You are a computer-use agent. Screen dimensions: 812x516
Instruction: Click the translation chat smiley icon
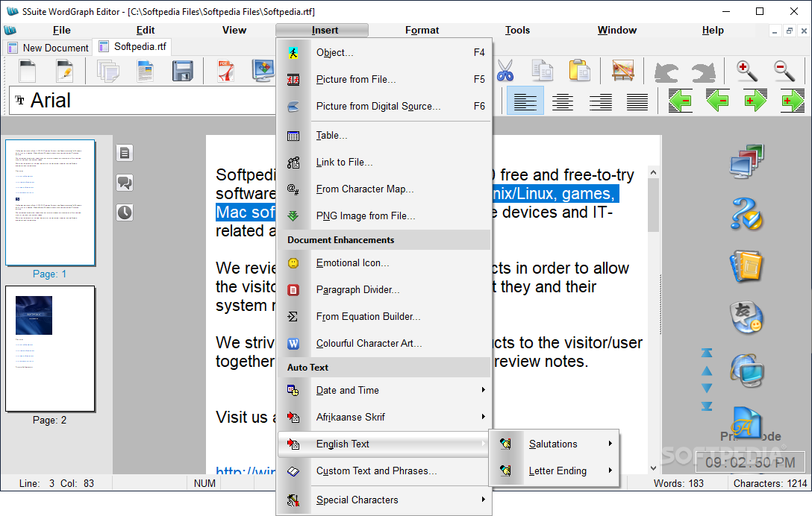747,318
